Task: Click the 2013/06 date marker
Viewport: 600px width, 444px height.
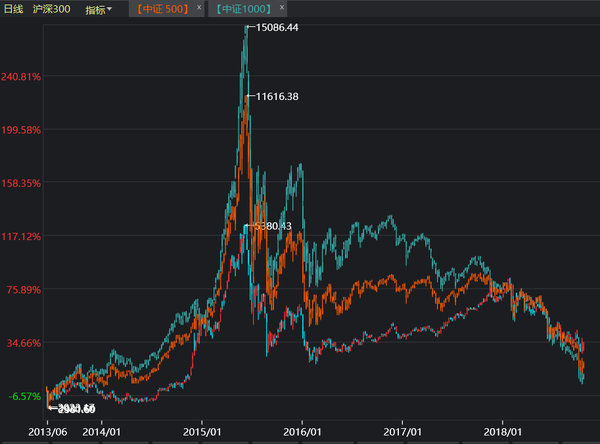Action: coord(47,432)
